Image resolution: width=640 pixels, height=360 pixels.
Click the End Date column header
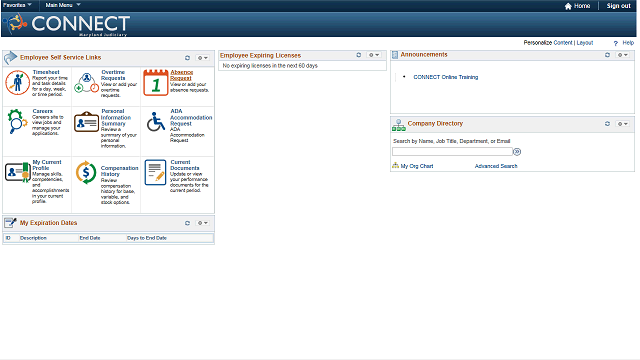(x=90, y=238)
